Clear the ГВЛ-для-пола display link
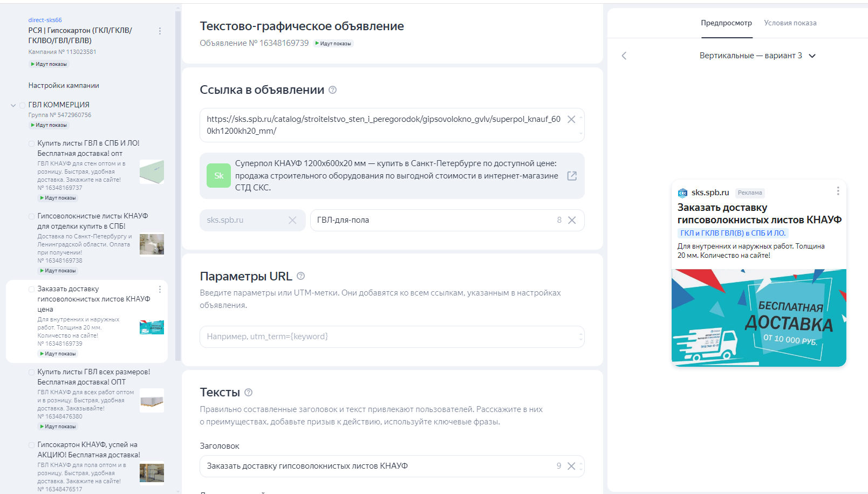 tap(572, 220)
